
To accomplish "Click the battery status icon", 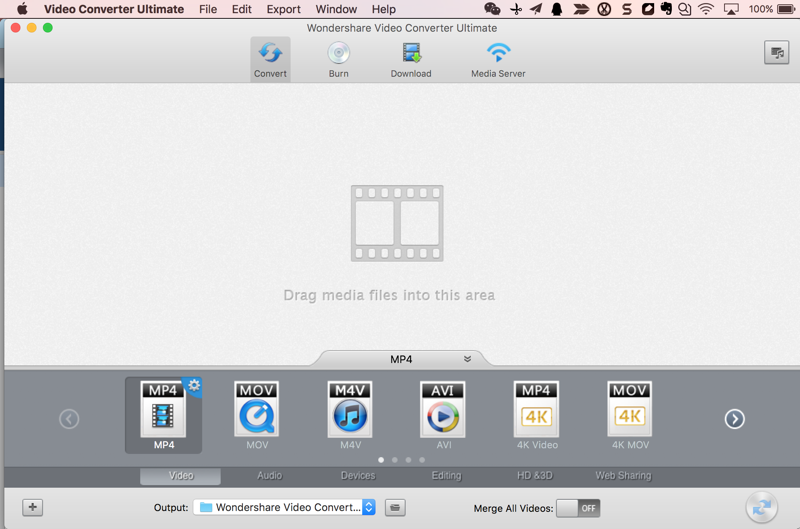I will click(x=786, y=9).
